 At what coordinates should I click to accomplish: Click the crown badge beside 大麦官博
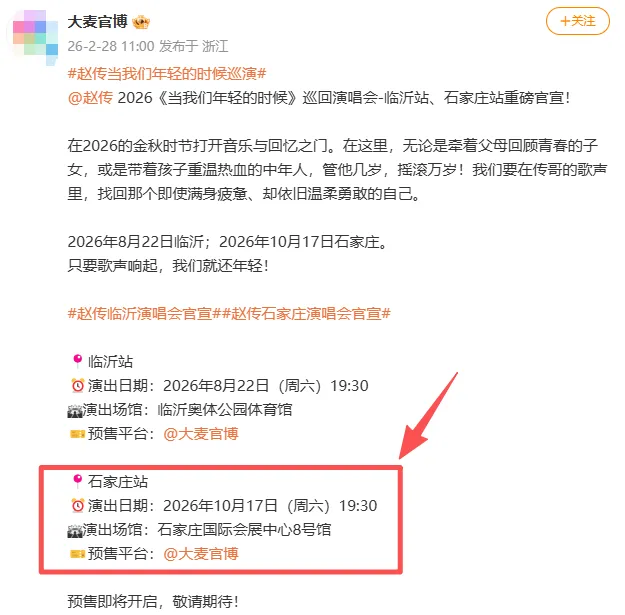pyautogui.click(x=141, y=22)
